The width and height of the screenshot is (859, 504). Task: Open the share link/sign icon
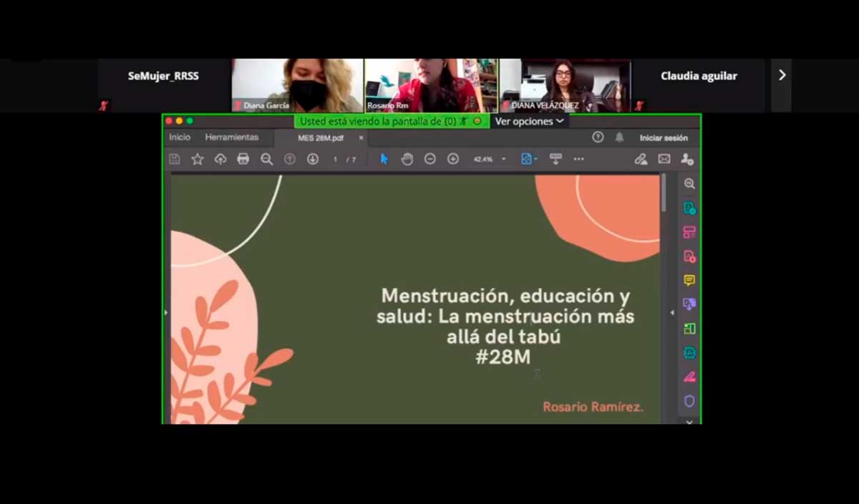pyautogui.click(x=641, y=159)
